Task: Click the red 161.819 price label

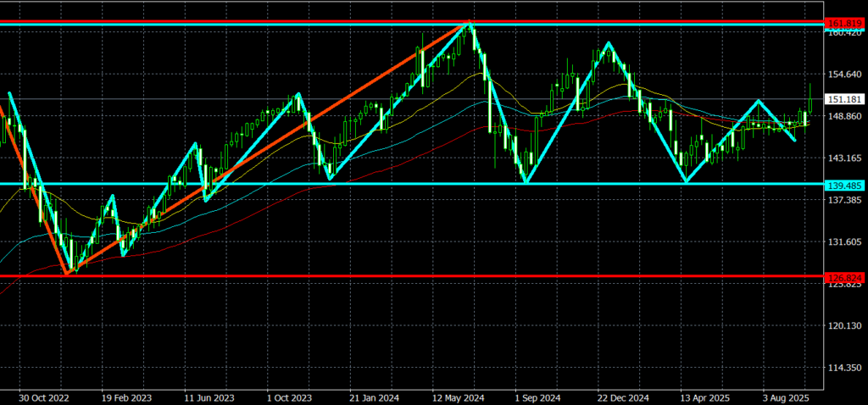Action: point(845,22)
